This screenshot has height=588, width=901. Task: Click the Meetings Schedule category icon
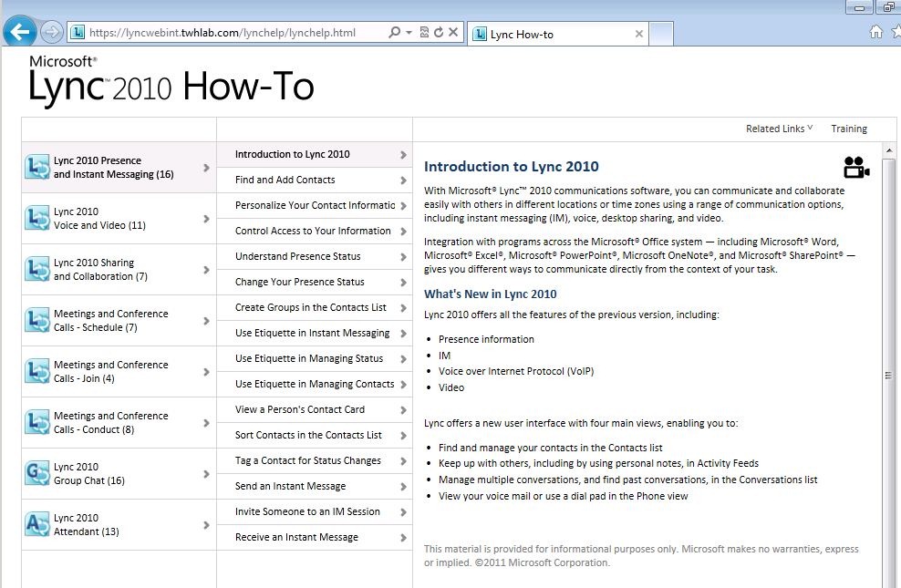coord(37,320)
